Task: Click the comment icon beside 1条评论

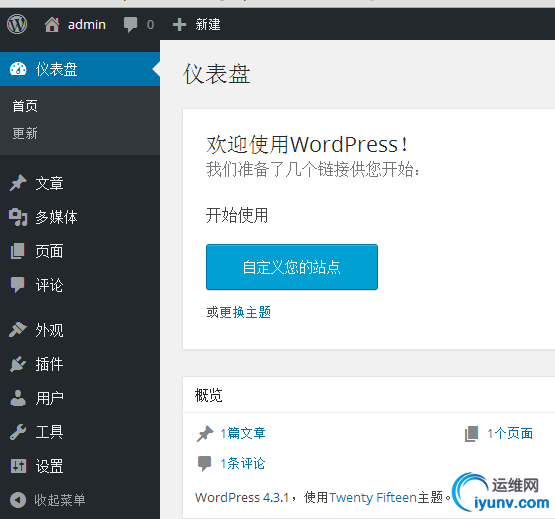Action: (x=204, y=463)
